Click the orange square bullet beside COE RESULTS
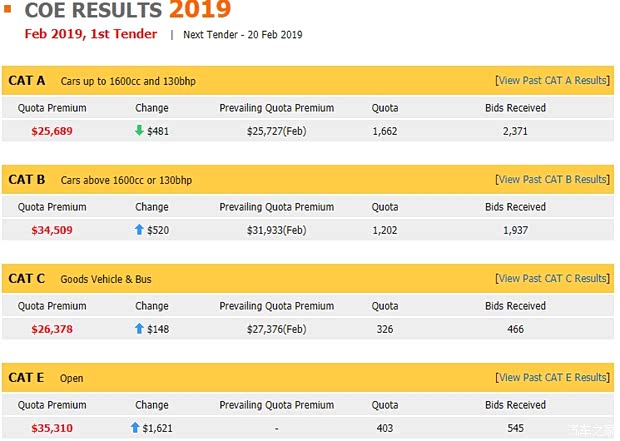Viewport: 620px width, 441px height. pos(8,11)
